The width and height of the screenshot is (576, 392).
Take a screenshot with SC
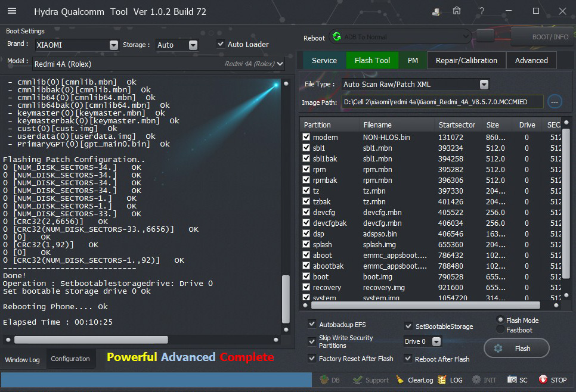[x=517, y=380]
